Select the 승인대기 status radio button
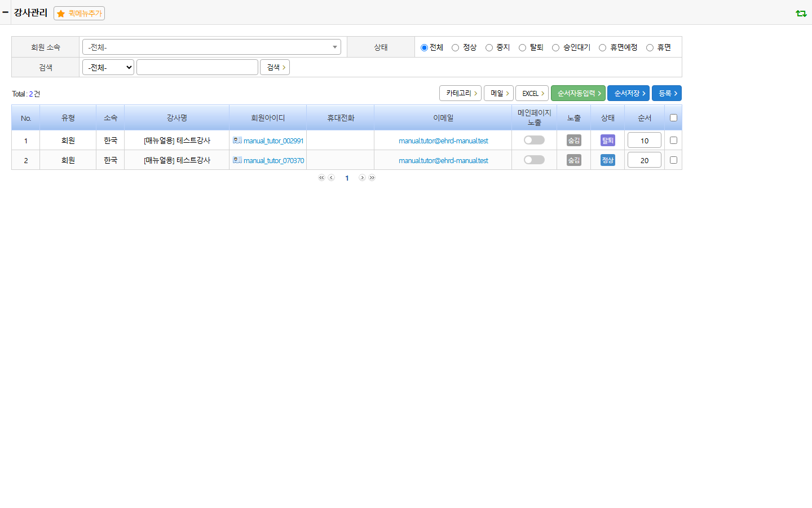Image resolution: width=812 pixels, height=508 pixels. coord(555,47)
